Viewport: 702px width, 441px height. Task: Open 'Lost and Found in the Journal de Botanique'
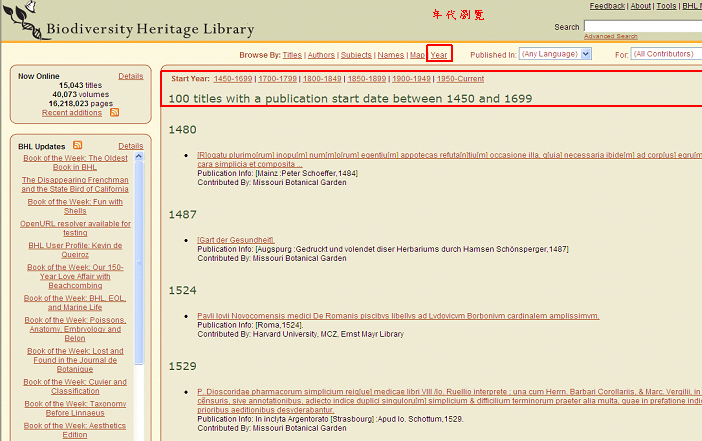pyautogui.click(x=75, y=360)
